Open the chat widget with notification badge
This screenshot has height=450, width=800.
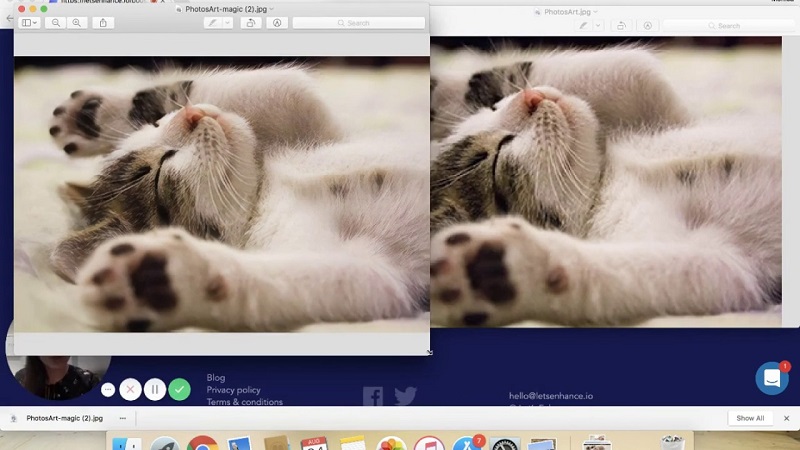click(772, 378)
